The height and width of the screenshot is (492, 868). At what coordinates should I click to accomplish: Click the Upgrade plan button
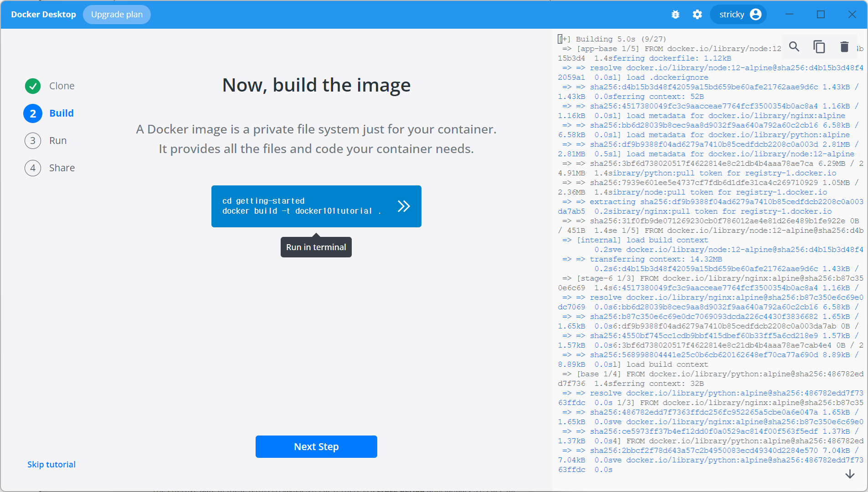[117, 15]
